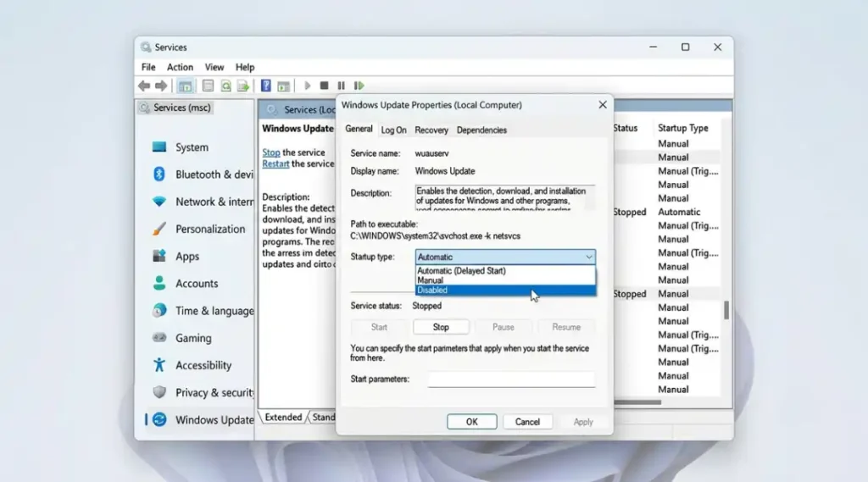This screenshot has height=482, width=868.
Task: Switch to the Extended view tab
Action: pyautogui.click(x=283, y=418)
